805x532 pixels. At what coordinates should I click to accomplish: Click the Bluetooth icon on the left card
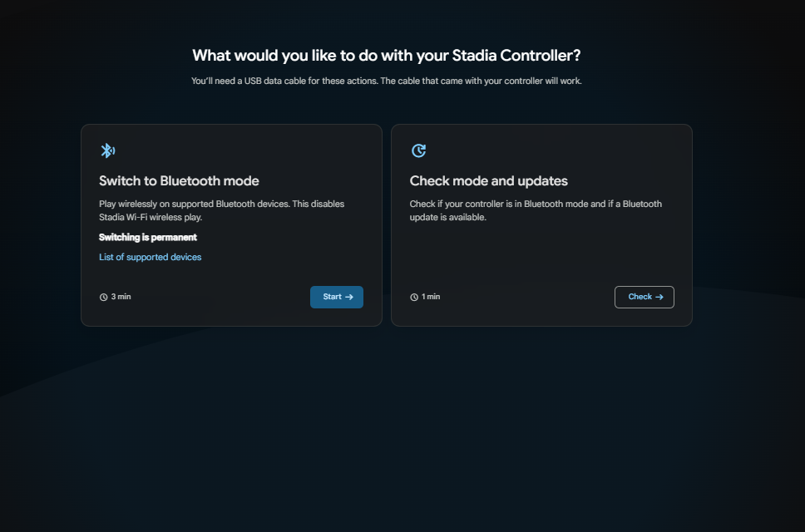click(x=108, y=150)
